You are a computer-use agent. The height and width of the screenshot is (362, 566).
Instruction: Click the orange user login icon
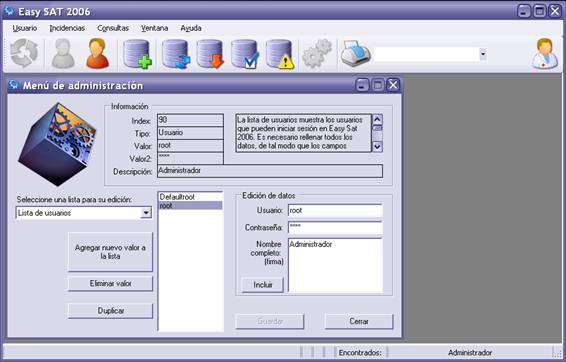click(x=97, y=54)
